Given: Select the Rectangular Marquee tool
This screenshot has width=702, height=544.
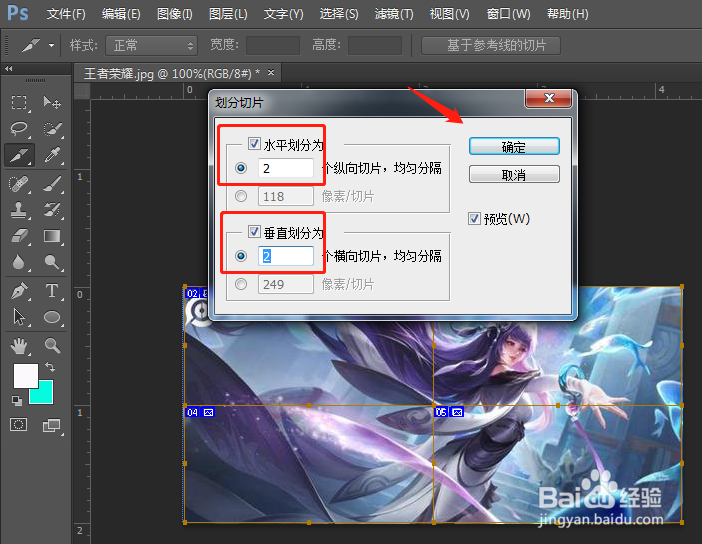Looking at the screenshot, I should [19, 103].
